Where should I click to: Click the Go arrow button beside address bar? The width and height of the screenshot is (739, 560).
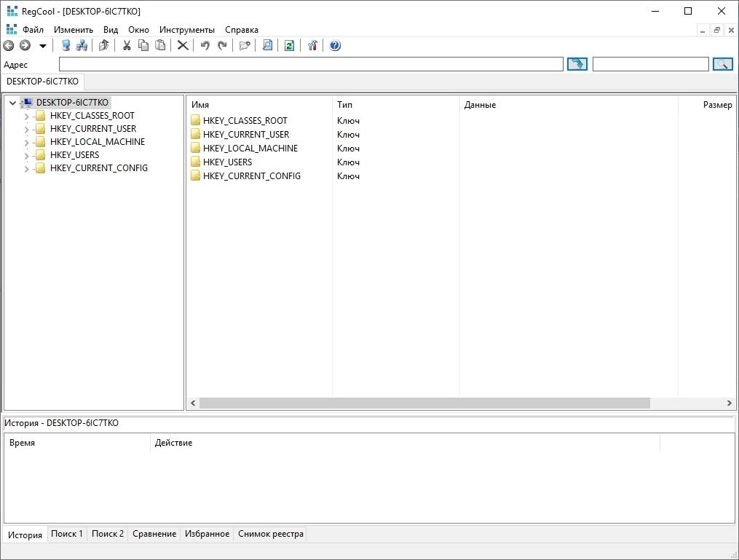(x=577, y=64)
